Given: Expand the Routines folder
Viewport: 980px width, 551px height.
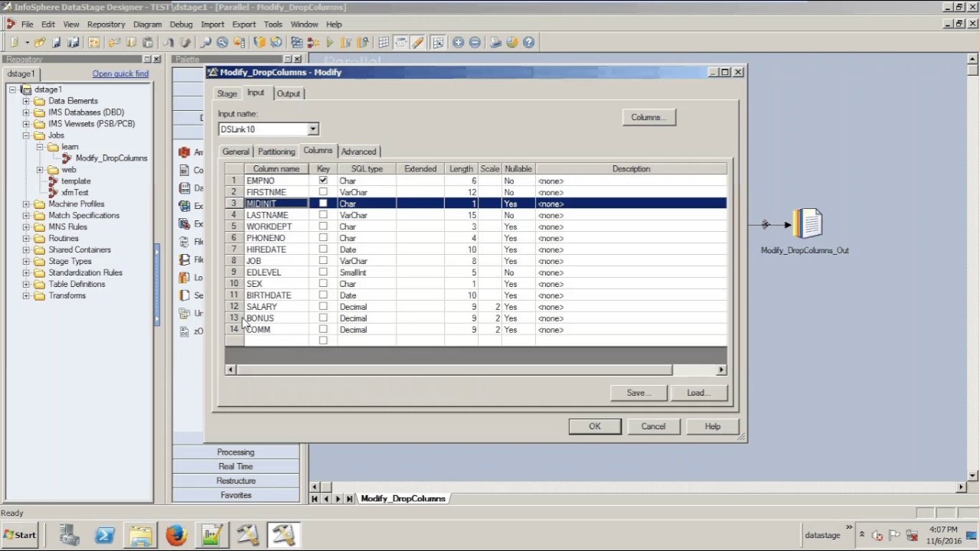Looking at the screenshot, I should pos(26,239).
